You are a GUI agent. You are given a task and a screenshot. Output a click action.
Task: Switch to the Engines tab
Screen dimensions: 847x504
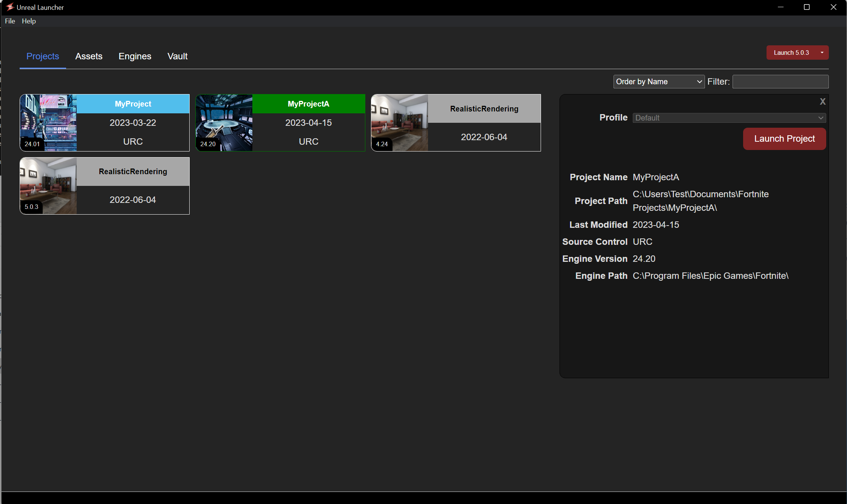click(135, 56)
